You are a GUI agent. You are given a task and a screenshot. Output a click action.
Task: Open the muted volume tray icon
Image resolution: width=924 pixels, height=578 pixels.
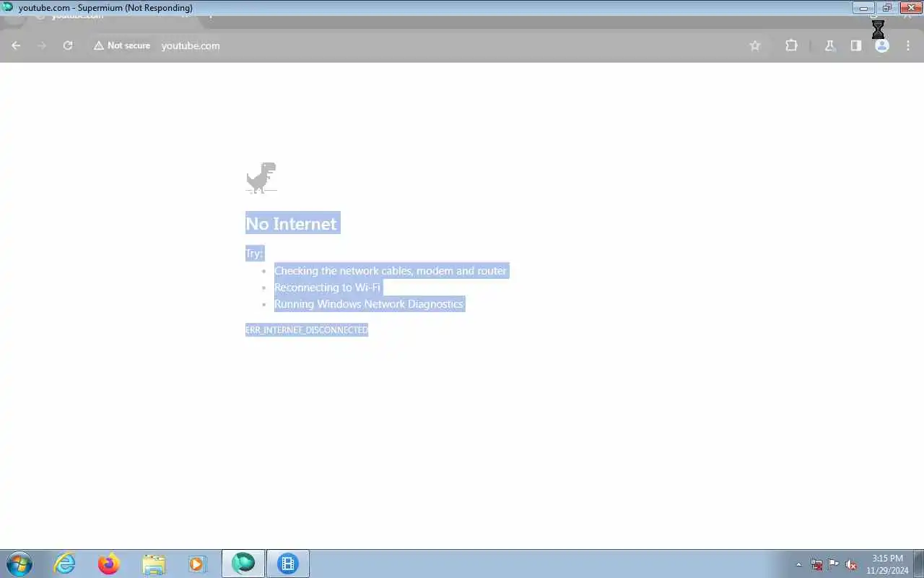point(851,564)
